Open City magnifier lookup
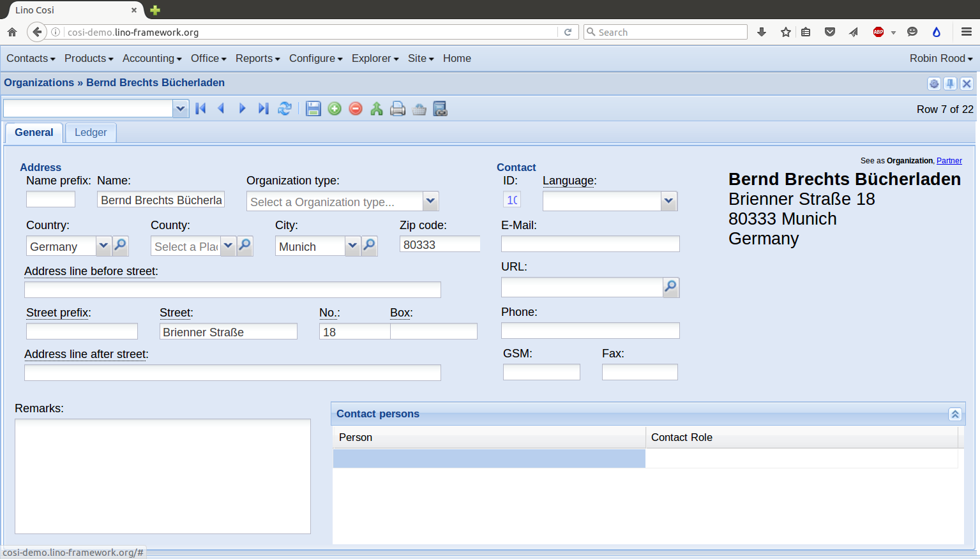The width and height of the screenshot is (980, 559). [x=369, y=246]
